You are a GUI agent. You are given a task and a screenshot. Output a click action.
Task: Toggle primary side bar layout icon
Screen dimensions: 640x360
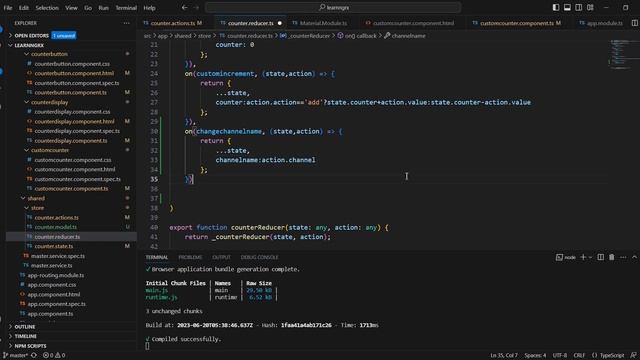pyautogui.click(x=556, y=7)
